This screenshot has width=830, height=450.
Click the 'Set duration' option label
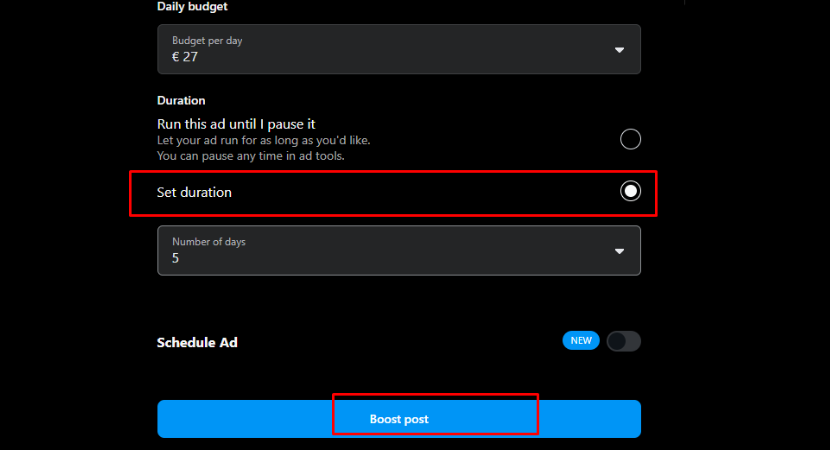click(194, 192)
